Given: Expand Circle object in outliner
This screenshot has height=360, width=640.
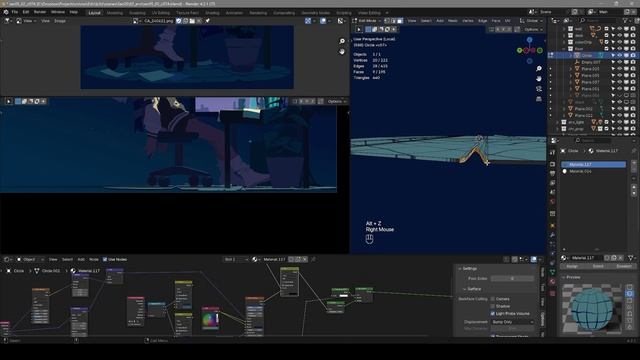Looking at the screenshot, I should point(571,55).
